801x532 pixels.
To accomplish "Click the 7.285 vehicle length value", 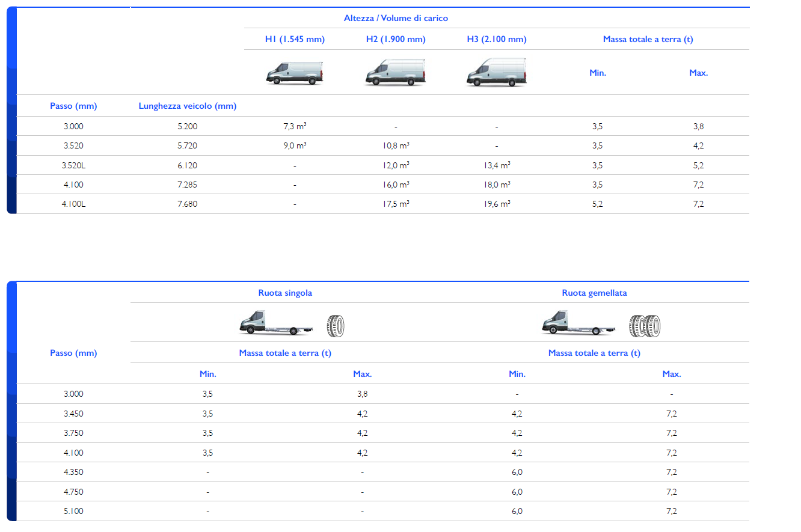I will pyautogui.click(x=188, y=185).
